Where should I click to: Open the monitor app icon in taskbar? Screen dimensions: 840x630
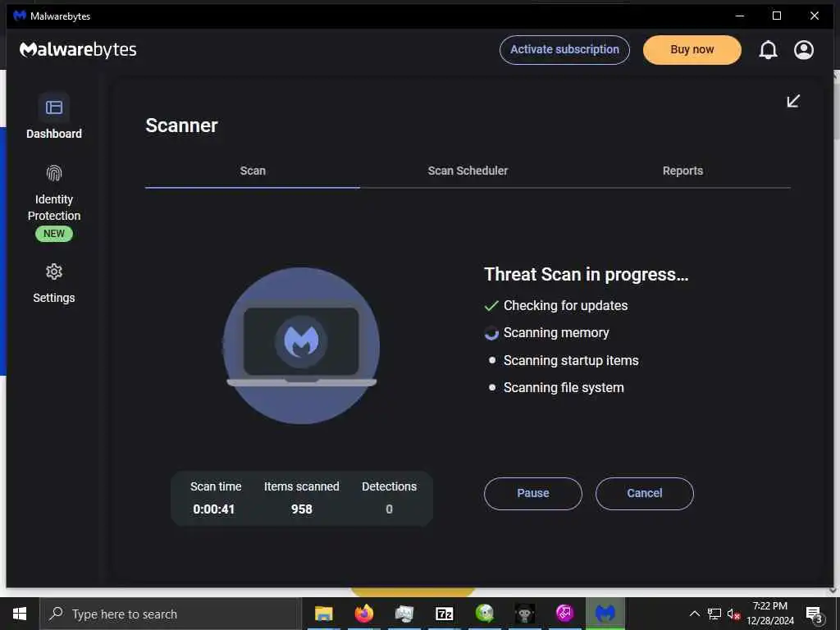click(404, 614)
